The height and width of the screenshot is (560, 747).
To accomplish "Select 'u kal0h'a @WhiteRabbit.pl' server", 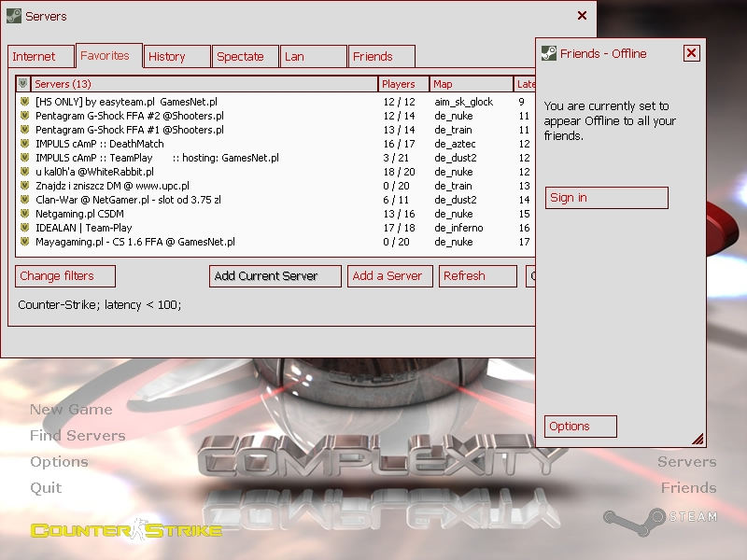I will (275, 172).
